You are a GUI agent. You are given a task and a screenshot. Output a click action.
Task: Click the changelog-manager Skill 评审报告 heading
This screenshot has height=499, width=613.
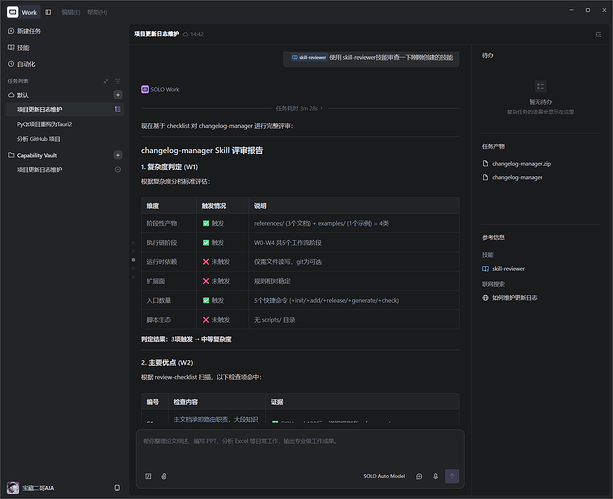pos(202,151)
